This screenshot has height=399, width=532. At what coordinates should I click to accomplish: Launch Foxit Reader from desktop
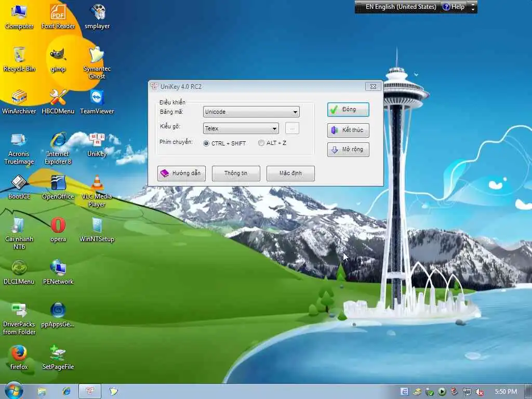[x=58, y=16]
